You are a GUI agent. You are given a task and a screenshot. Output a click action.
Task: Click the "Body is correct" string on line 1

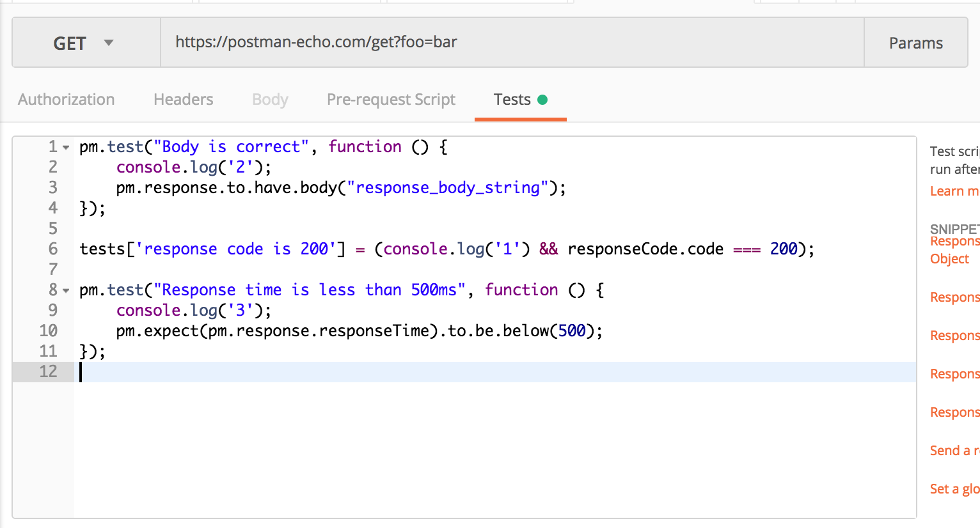[232, 147]
